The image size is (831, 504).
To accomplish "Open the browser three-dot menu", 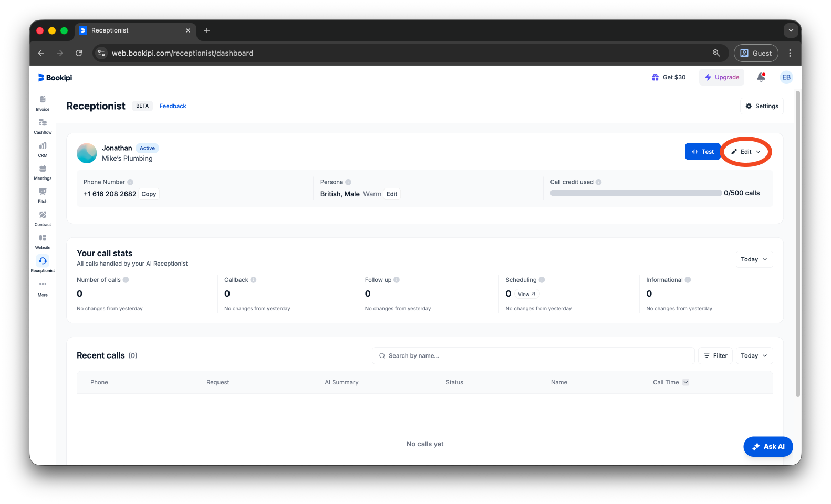I will pyautogui.click(x=790, y=53).
